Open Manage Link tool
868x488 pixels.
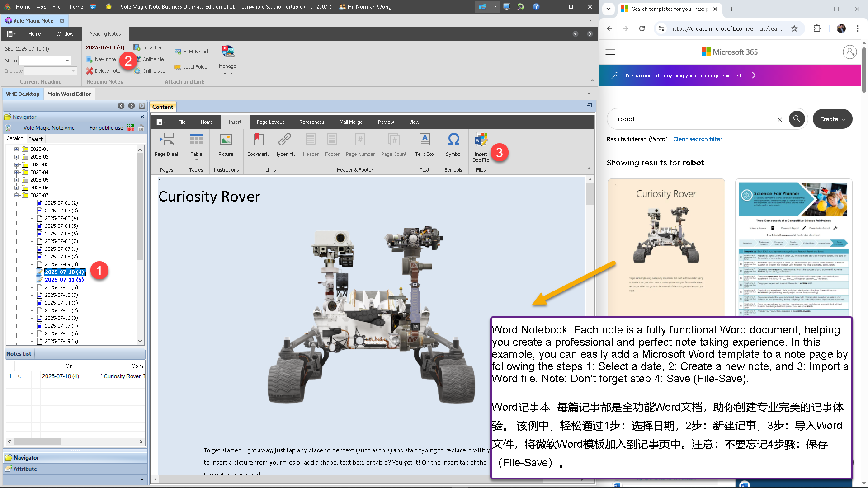[x=227, y=59]
